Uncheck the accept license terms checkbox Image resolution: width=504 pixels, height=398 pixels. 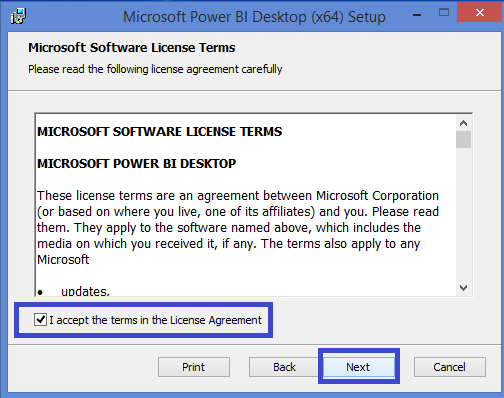coord(40,320)
